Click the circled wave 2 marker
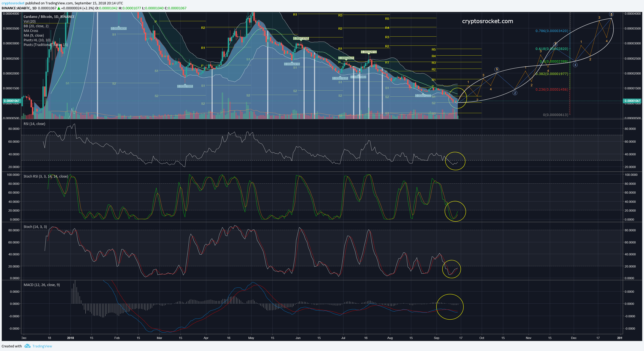This screenshot has height=351, width=644. [x=515, y=93]
